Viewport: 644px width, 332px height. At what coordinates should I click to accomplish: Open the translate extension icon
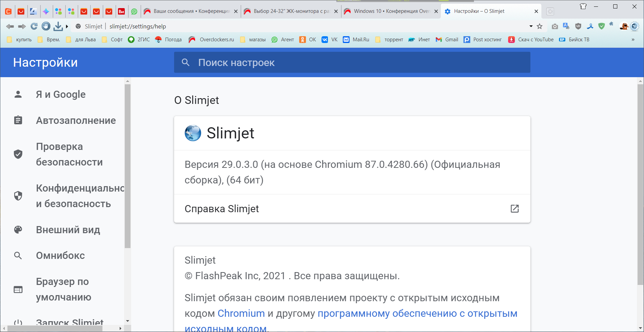click(566, 26)
